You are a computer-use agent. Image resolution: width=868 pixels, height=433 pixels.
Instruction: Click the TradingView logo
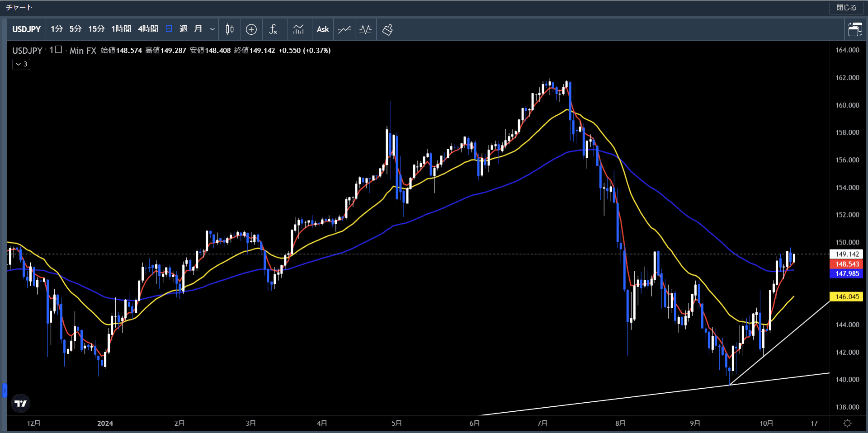(20, 403)
